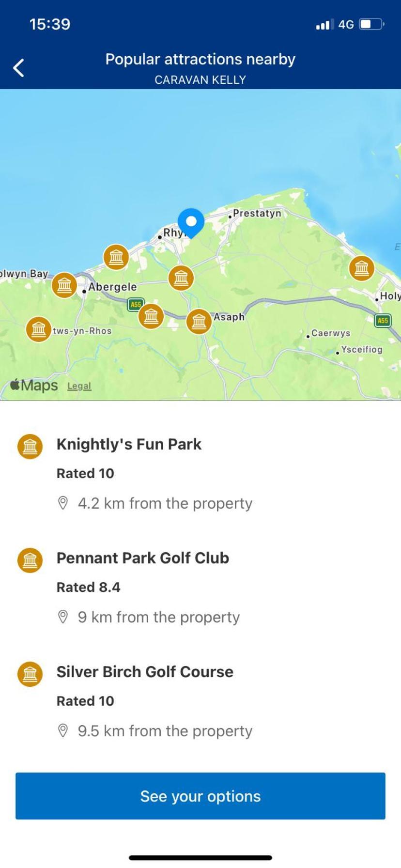401x868 pixels.
Task: Tap the attraction marker near Holywell coast
Action: (x=362, y=268)
